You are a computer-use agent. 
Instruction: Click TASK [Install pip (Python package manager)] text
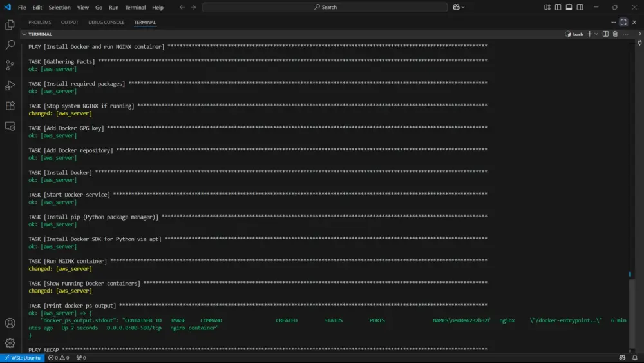click(x=93, y=217)
